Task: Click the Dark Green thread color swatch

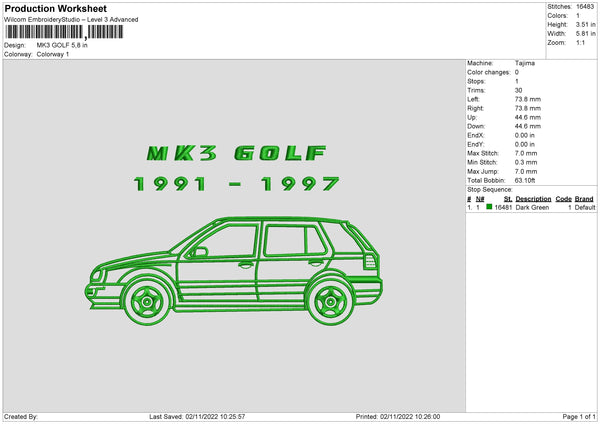Action: (x=489, y=207)
